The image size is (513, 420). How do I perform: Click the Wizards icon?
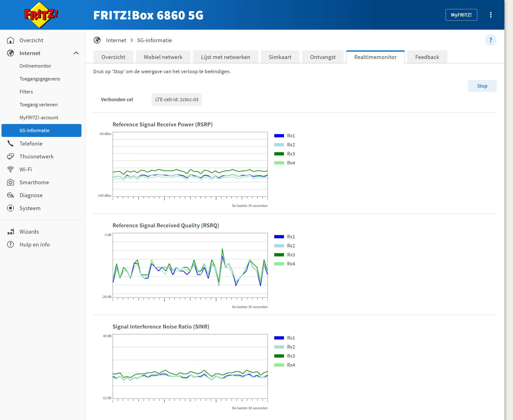click(x=10, y=232)
